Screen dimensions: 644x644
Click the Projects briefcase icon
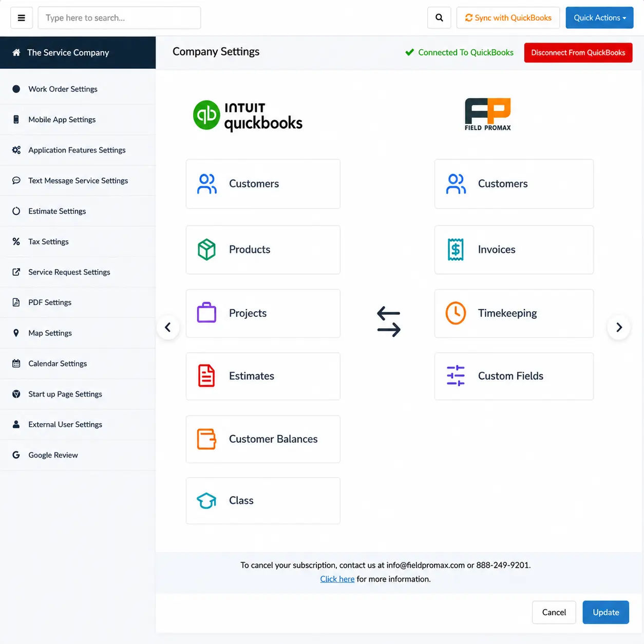(x=207, y=312)
